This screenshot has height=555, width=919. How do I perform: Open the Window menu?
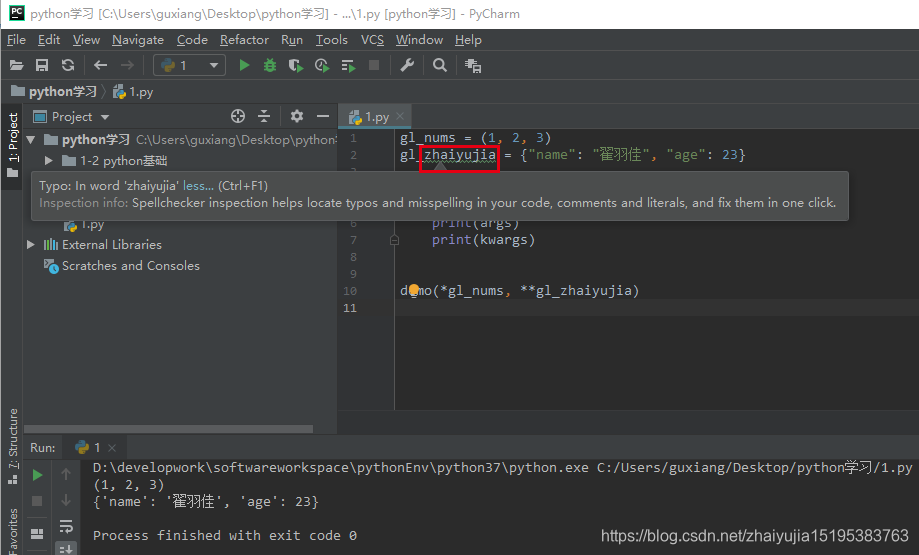click(x=419, y=40)
